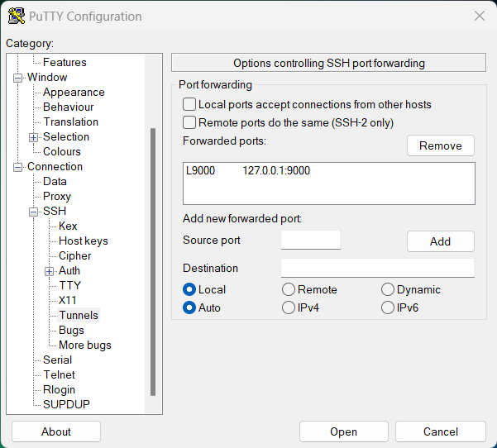Open the Host keys category
This screenshot has width=497, height=448.
(x=84, y=241)
